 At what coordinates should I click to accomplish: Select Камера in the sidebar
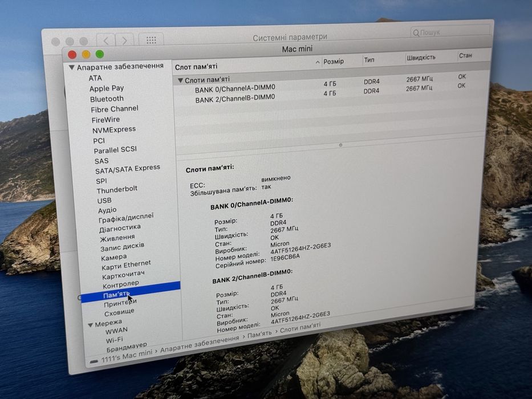point(113,258)
